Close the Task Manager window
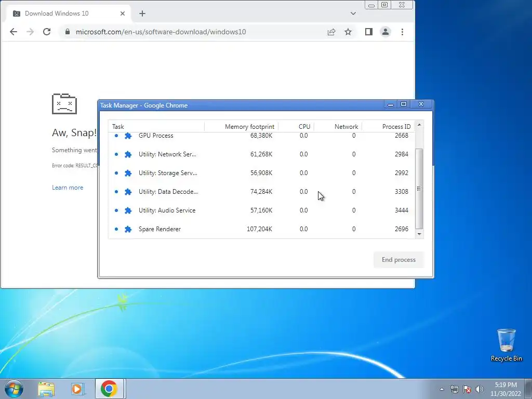Screen dimensions: 532x399 (421, 104)
